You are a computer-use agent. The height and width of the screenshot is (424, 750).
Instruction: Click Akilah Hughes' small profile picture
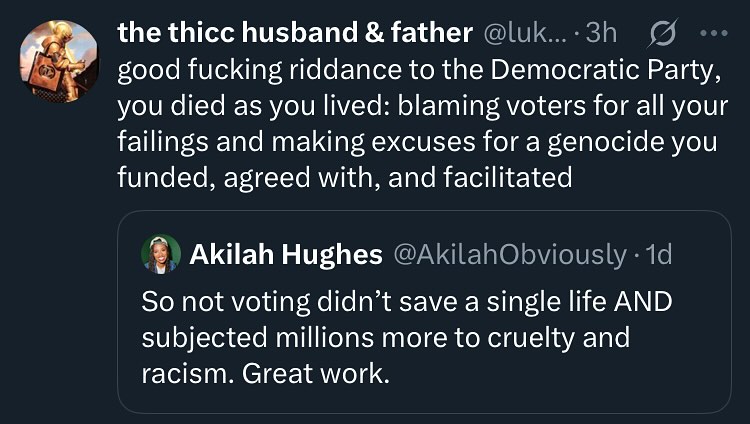pos(161,254)
